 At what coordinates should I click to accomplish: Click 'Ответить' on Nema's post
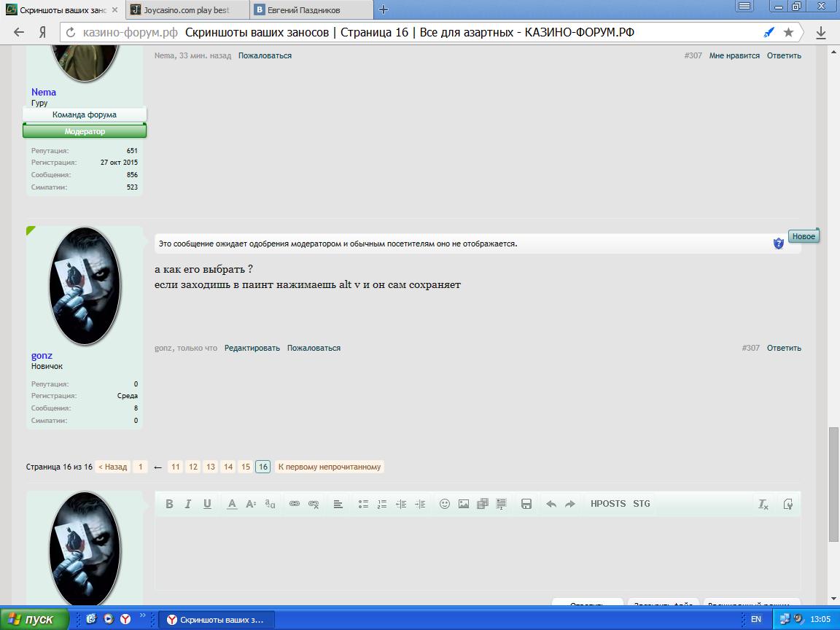click(x=784, y=55)
